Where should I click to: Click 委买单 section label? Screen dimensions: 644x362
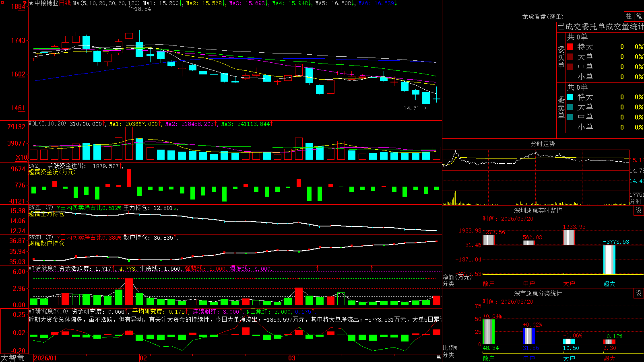[x=561, y=57]
